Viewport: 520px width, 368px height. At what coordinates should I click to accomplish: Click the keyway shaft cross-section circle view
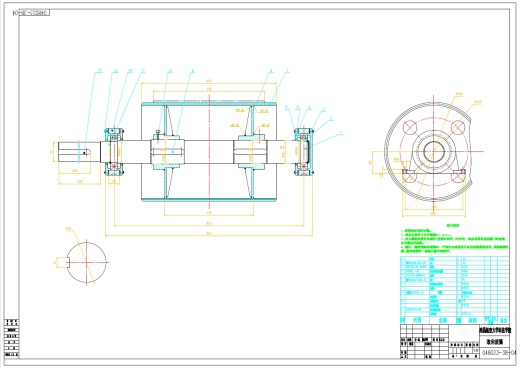point(86,262)
